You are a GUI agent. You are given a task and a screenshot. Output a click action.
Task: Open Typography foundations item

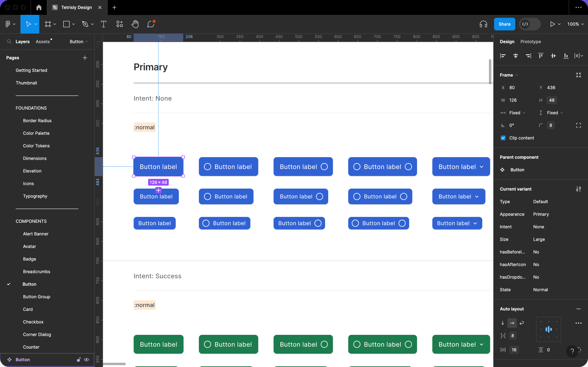35,196
